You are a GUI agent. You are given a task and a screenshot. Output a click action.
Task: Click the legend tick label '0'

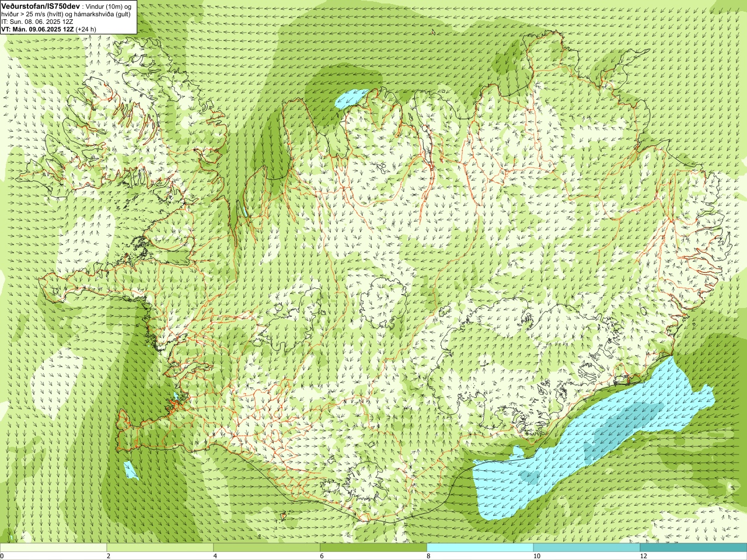(2, 556)
